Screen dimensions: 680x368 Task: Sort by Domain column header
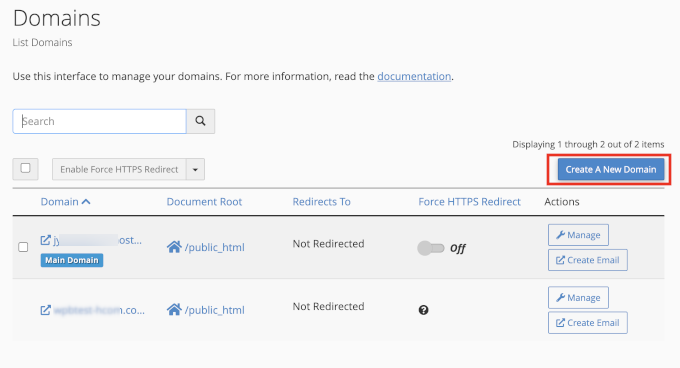(59, 202)
